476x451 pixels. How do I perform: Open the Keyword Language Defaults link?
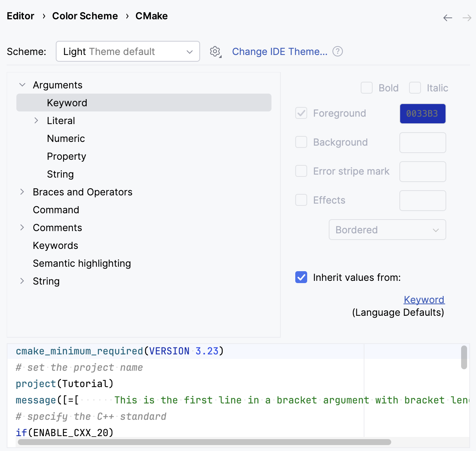coord(424,299)
